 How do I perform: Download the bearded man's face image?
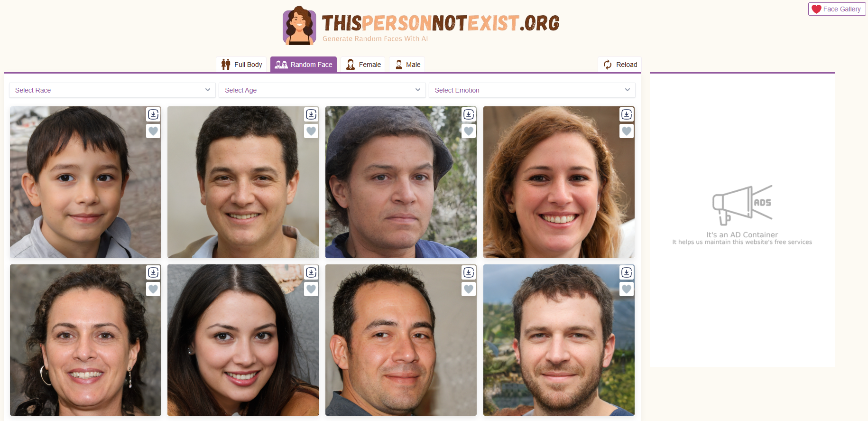[627, 272]
